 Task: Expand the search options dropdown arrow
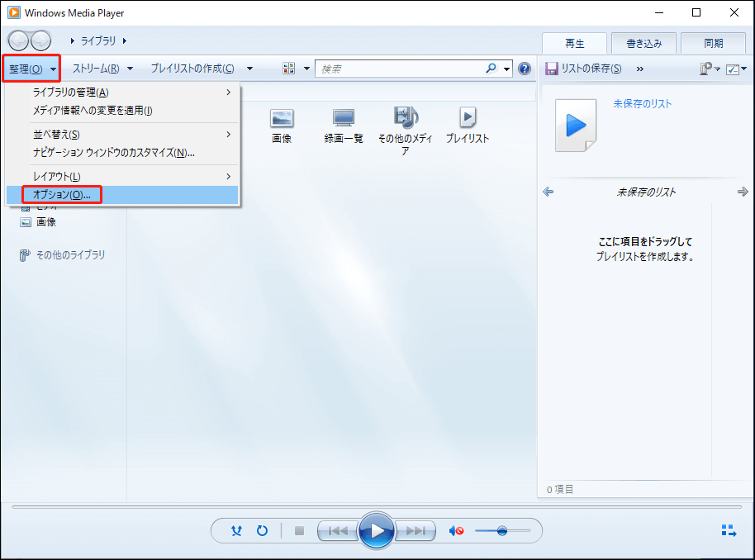pyautogui.click(x=506, y=69)
